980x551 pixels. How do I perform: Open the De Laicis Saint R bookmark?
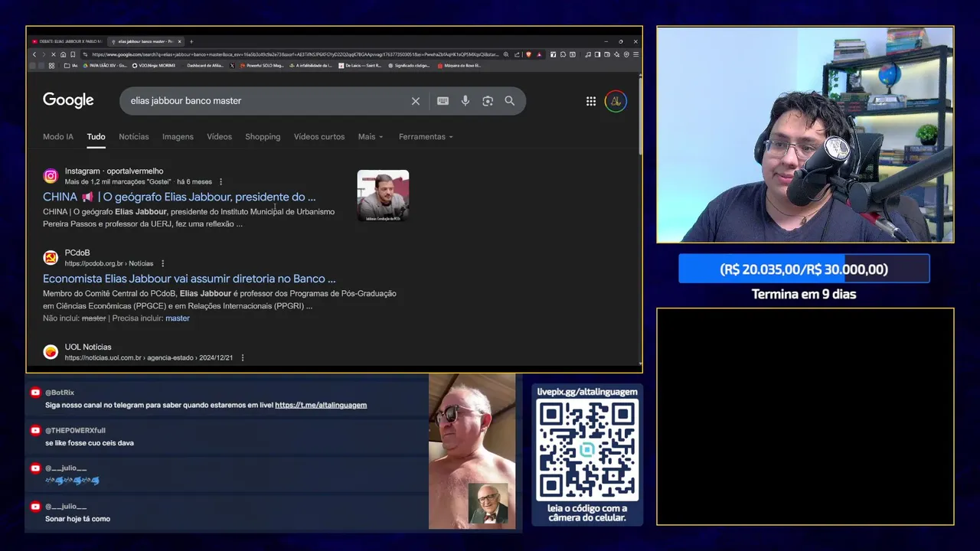(x=360, y=66)
